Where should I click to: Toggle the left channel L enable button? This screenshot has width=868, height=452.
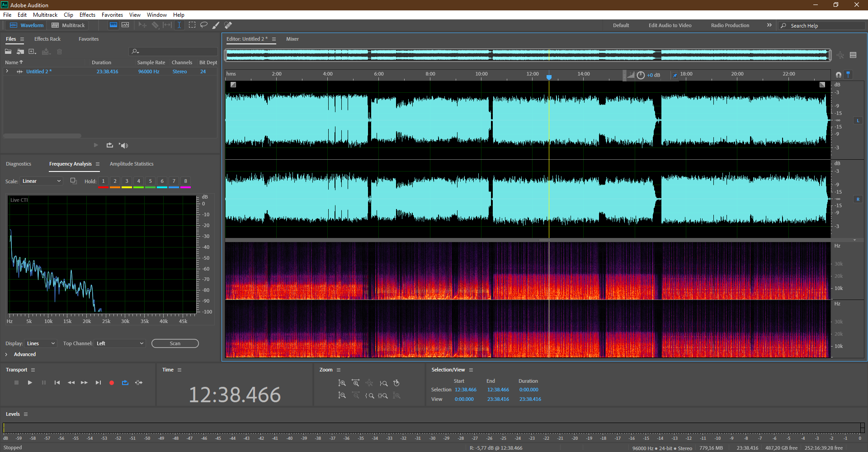(858, 120)
